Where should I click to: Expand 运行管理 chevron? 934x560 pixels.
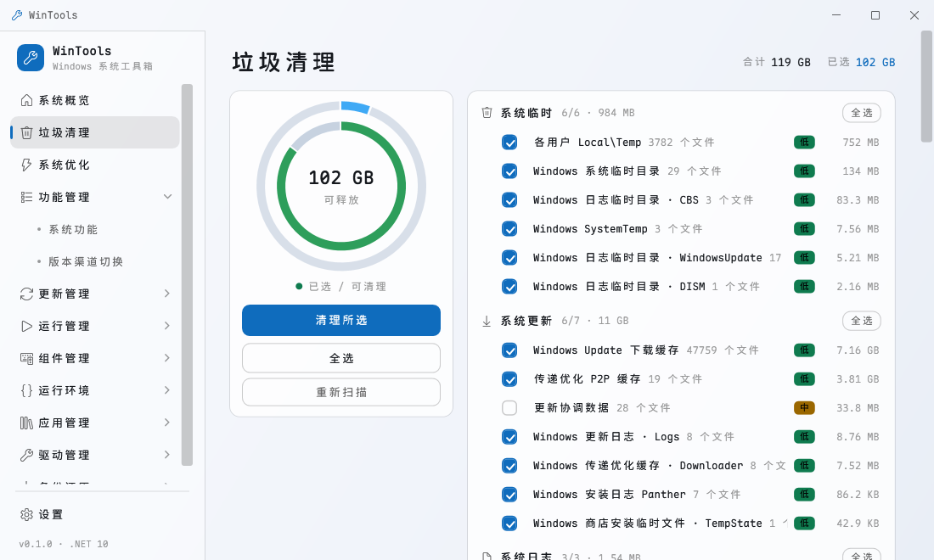click(167, 326)
